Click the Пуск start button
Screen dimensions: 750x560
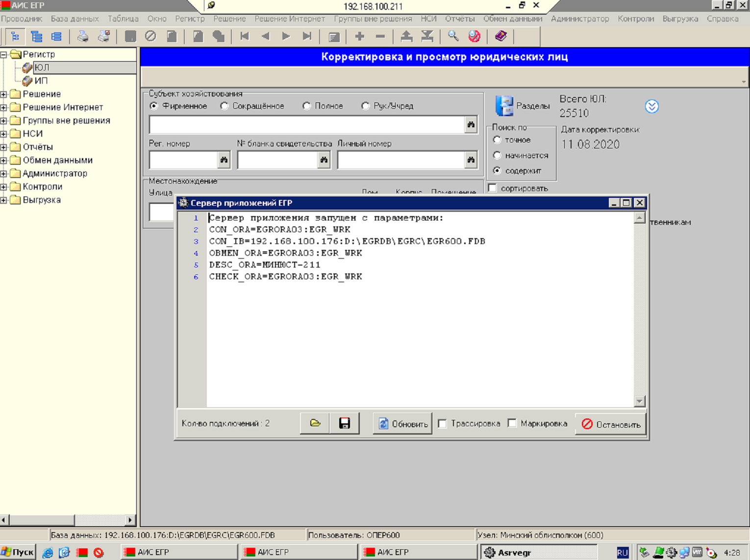click(x=18, y=552)
